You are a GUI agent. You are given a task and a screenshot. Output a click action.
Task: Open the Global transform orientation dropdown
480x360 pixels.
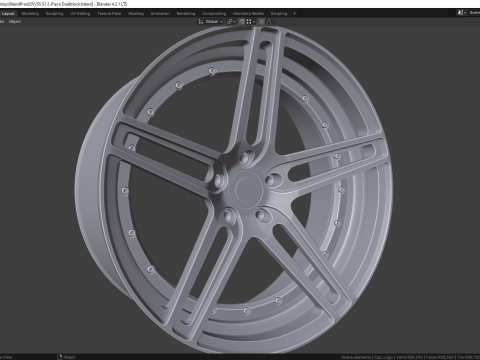211,22
